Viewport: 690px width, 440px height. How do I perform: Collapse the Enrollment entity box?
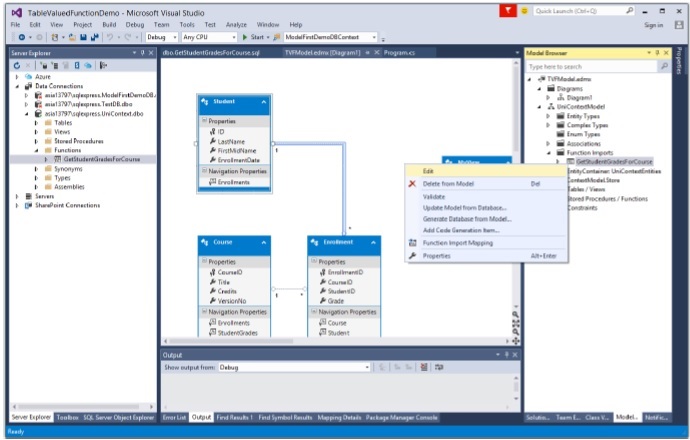point(373,242)
